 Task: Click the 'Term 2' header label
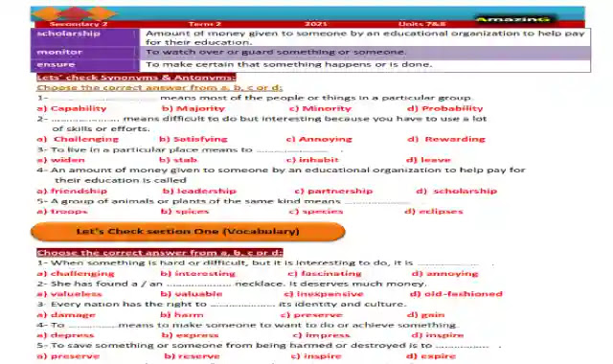click(x=204, y=24)
